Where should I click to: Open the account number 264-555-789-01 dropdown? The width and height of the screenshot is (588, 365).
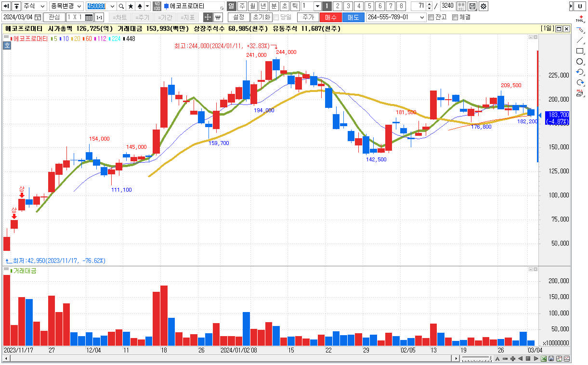coord(396,17)
